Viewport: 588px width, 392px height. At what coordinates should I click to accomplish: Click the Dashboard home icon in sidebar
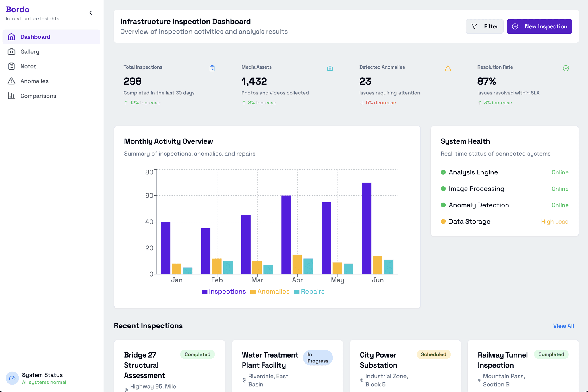tap(11, 37)
